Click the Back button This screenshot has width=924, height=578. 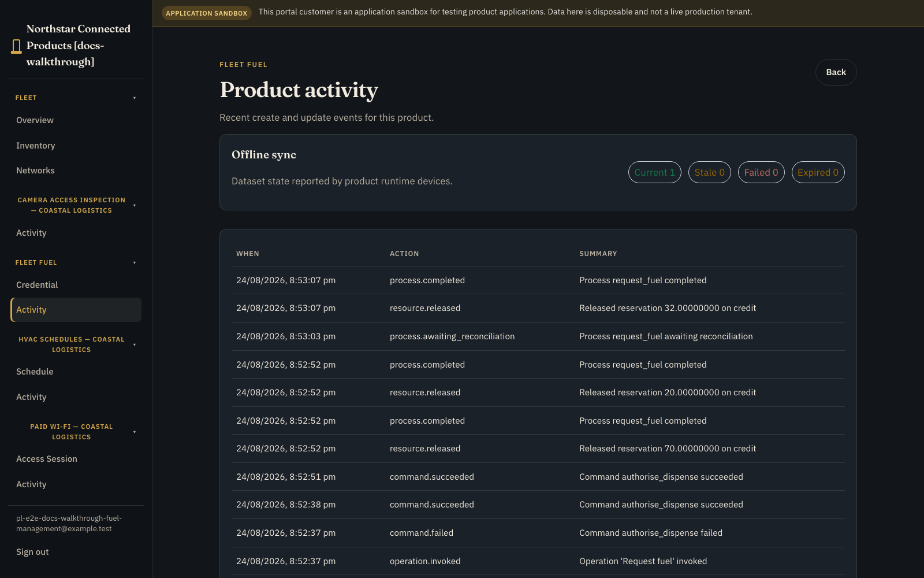836,72
